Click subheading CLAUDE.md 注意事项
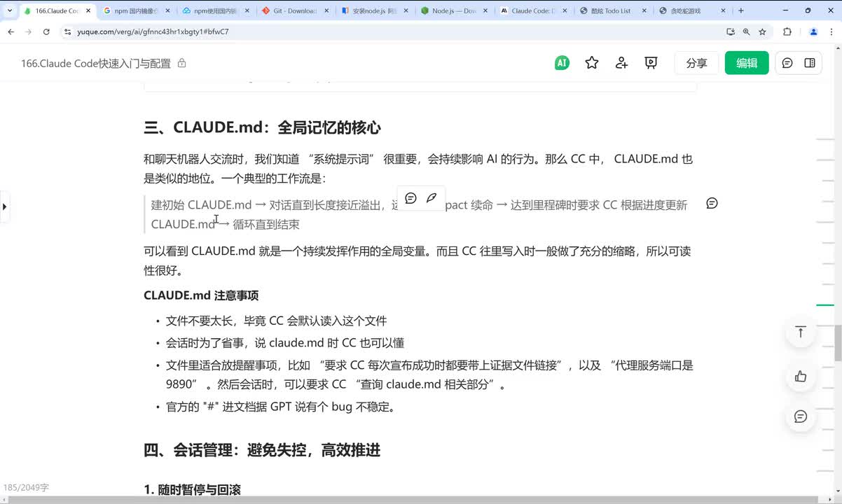 tap(201, 295)
